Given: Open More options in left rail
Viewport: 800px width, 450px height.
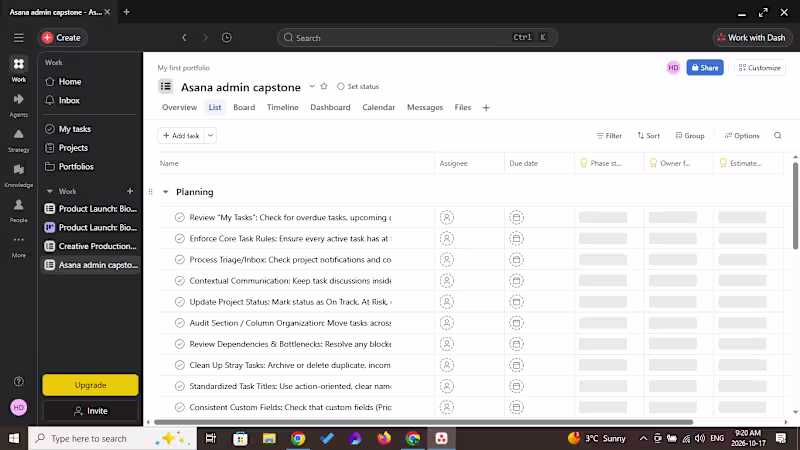Looking at the screenshot, I should click(18, 245).
